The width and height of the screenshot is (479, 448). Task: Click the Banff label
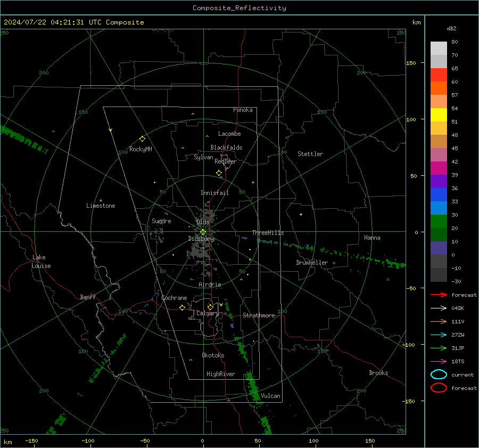coord(88,297)
